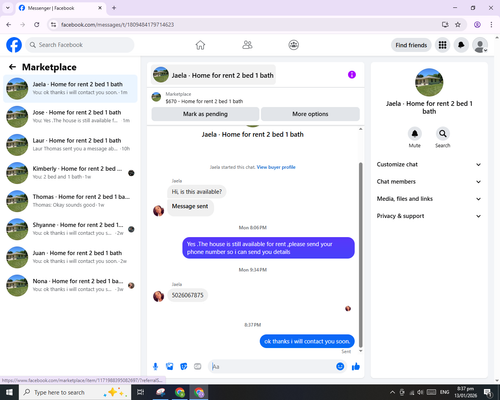The image size is (500, 400).
Task: Open Shyanne Home for rent conversation
Action: click(70, 229)
